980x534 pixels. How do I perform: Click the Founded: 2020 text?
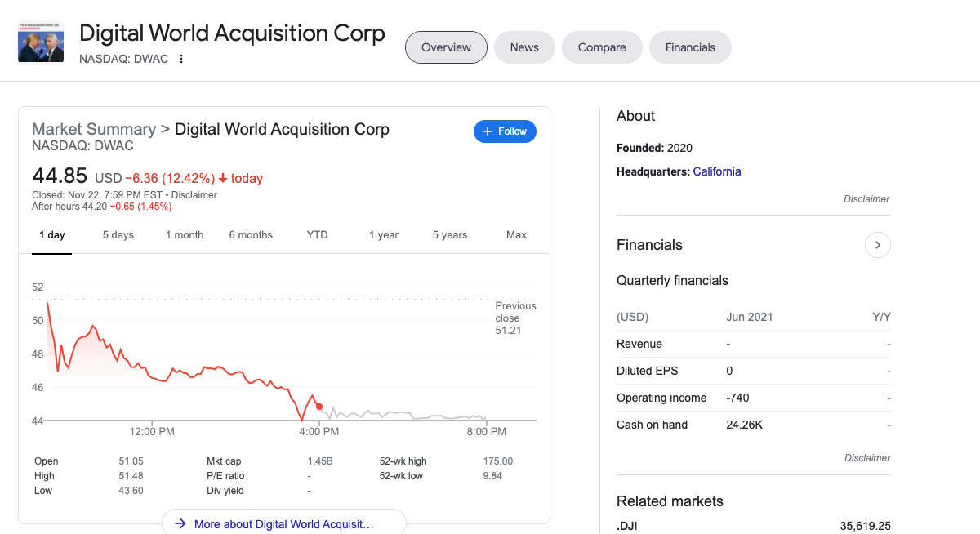(654, 148)
